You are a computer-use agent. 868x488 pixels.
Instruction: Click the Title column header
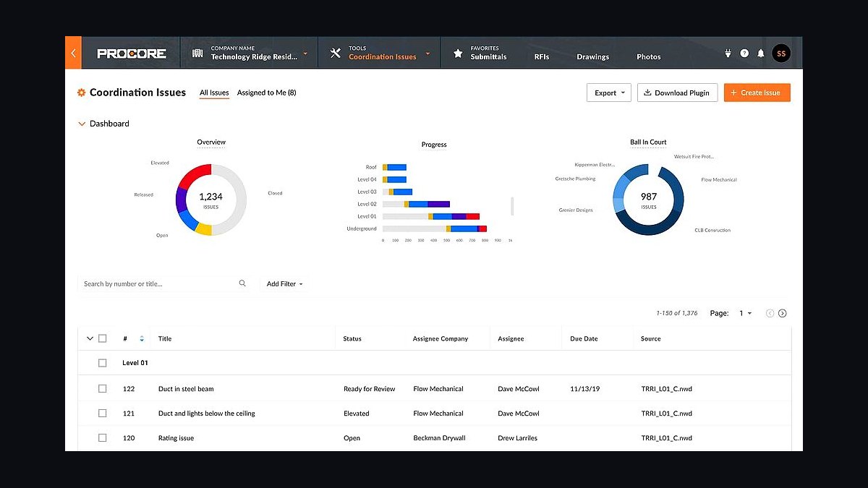tap(165, 338)
